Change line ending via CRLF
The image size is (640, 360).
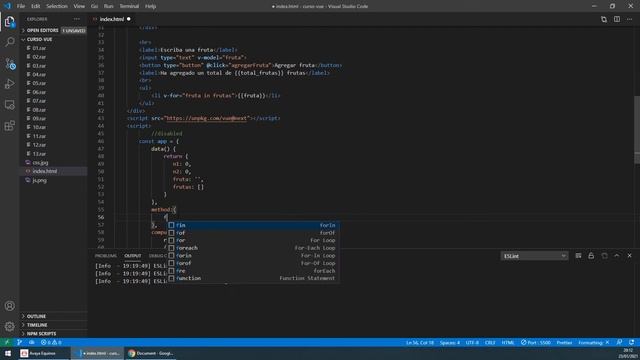click(490, 342)
